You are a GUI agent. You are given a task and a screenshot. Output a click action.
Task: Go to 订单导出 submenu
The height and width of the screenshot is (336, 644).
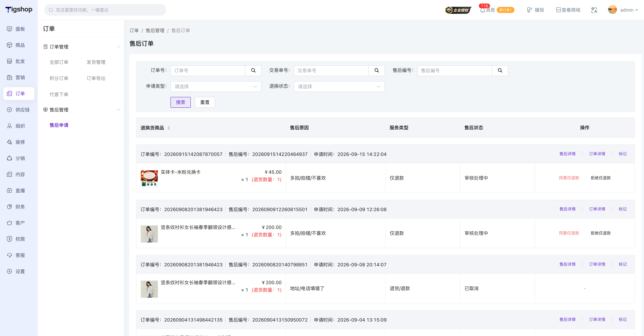[x=96, y=78]
